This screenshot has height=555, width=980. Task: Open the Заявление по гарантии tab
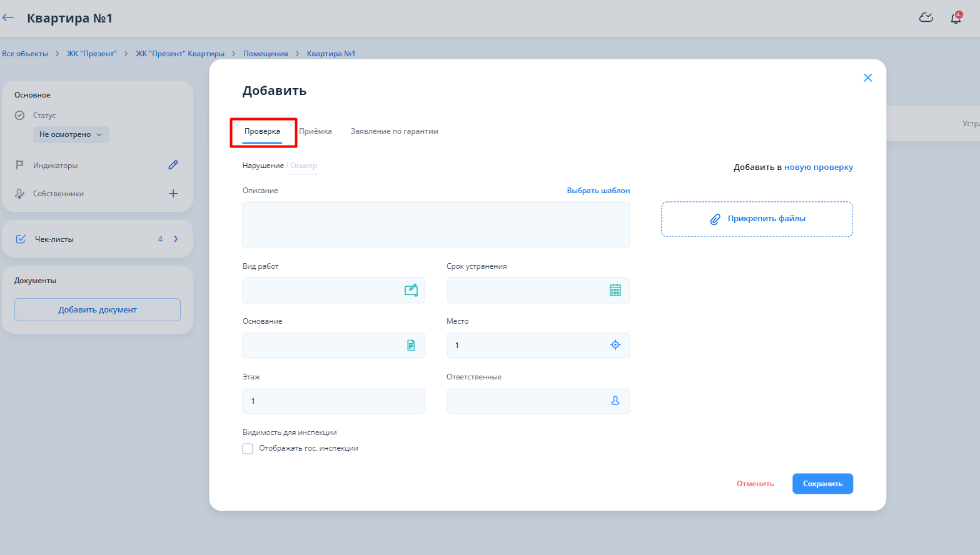click(394, 131)
